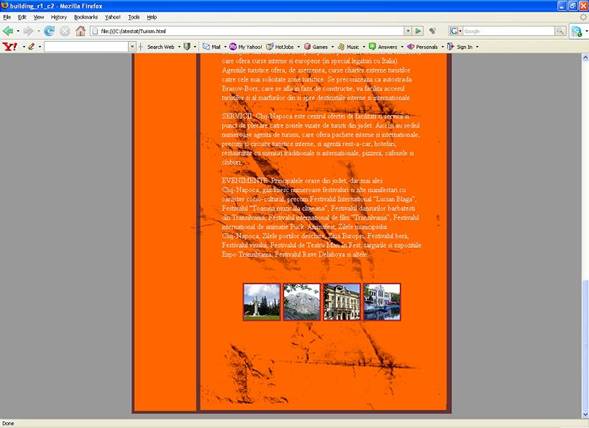Open the Tools menu
589x428 pixels.
[134, 17]
